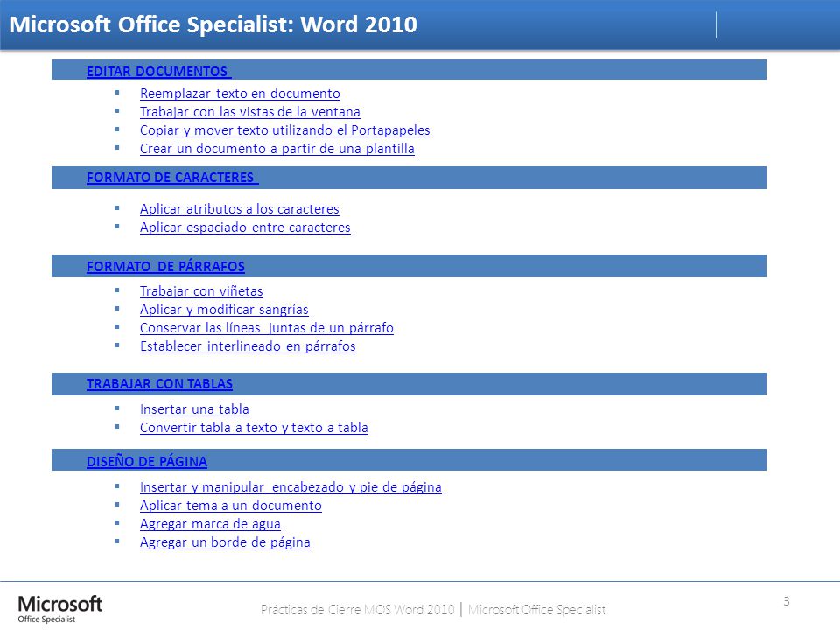Click the page number 3

pyautogui.click(x=786, y=601)
